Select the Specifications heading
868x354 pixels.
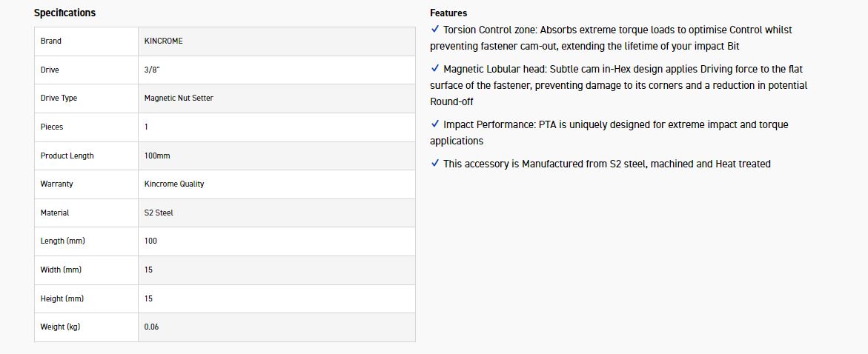tap(64, 13)
